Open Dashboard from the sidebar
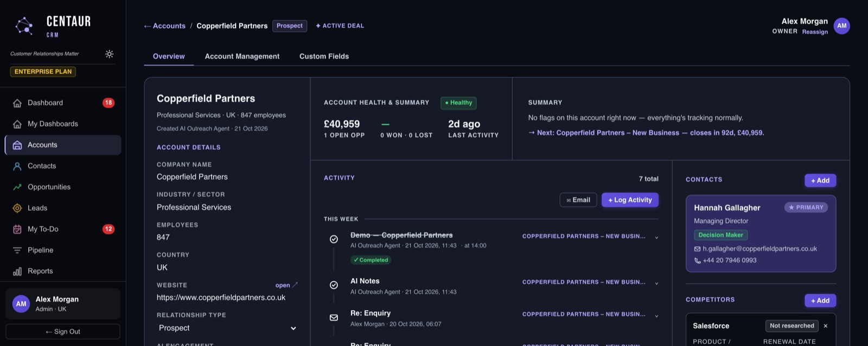The height and width of the screenshot is (346, 868). (x=63, y=103)
